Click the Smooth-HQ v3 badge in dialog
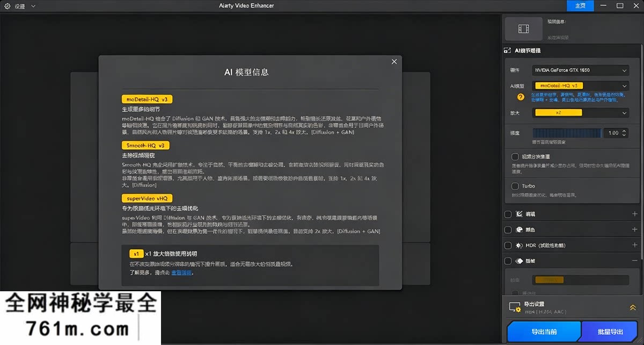644x345 pixels. 146,145
